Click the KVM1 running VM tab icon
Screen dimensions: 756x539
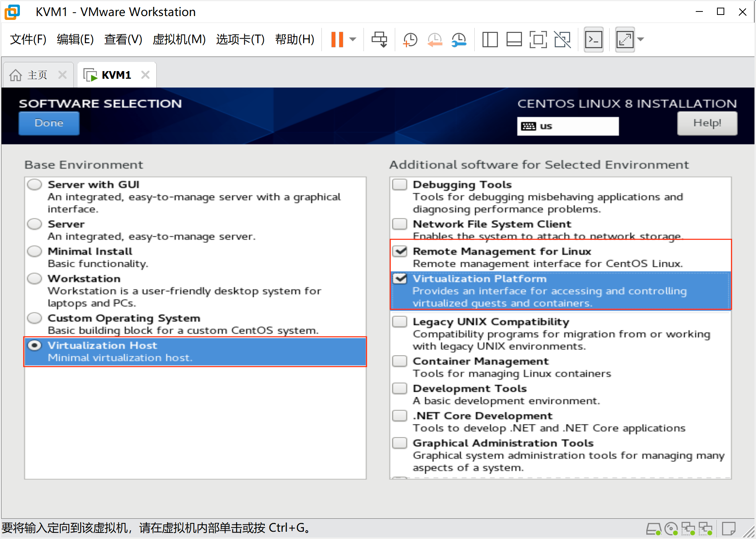pos(91,75)
